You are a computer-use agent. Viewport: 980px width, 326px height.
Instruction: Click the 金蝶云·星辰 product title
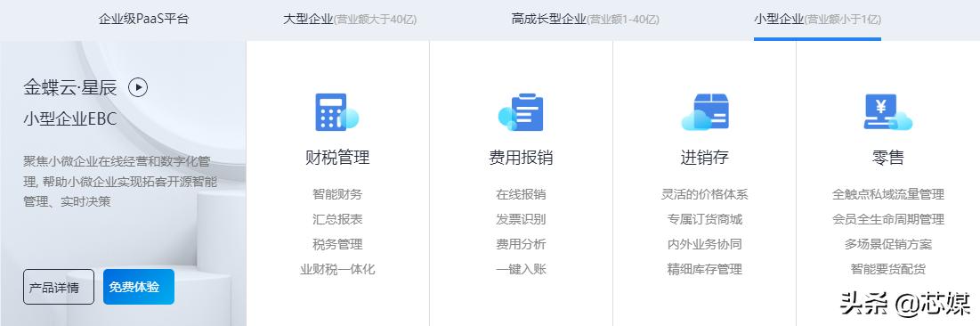point(70,87)
